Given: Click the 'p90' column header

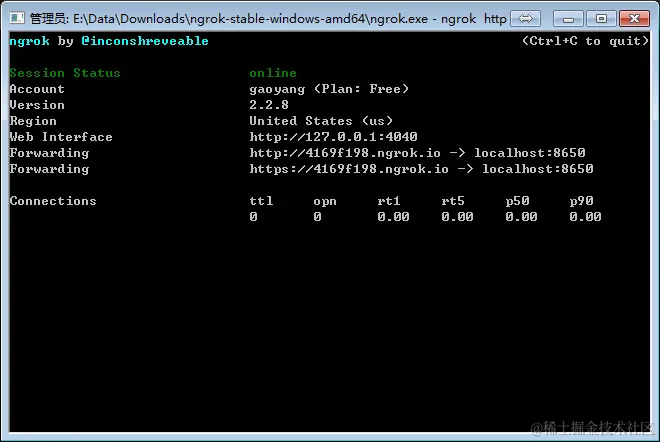Looking at the screenshot, I should 581,201.
